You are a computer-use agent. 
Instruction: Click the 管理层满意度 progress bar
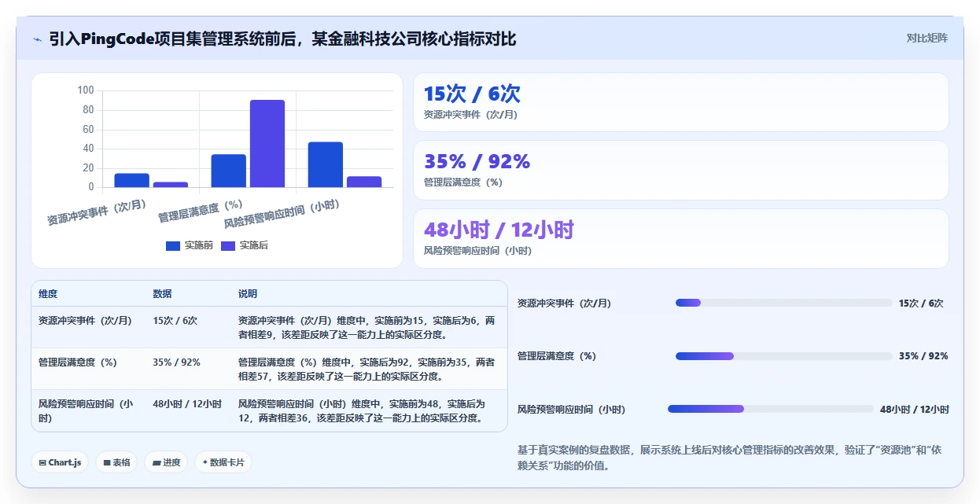point(784,356)
